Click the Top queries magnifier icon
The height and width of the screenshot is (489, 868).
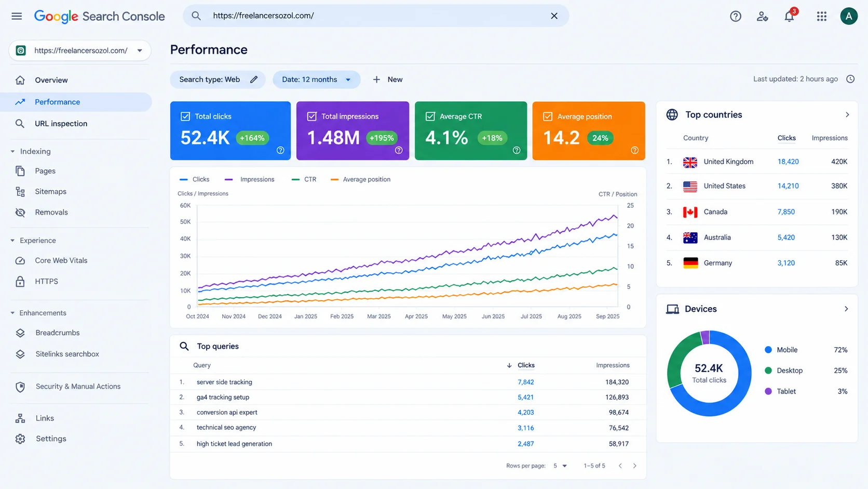[x=184, y=346]
